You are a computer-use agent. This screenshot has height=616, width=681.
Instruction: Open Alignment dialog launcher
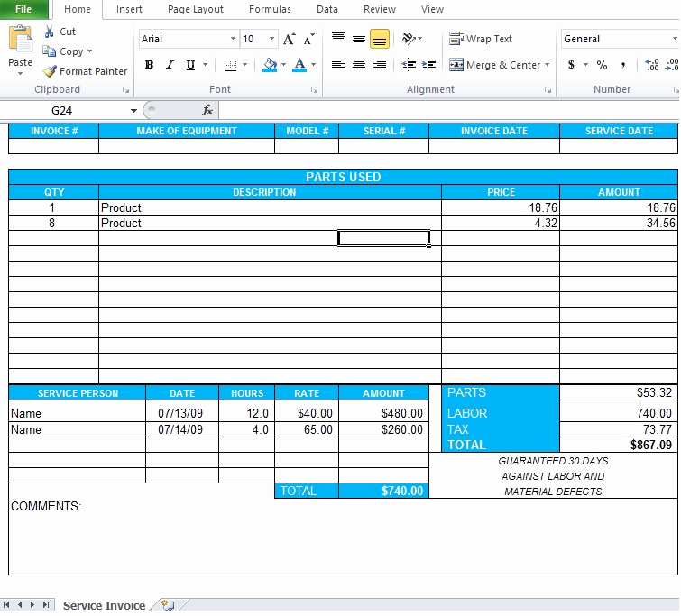(548, 90)
